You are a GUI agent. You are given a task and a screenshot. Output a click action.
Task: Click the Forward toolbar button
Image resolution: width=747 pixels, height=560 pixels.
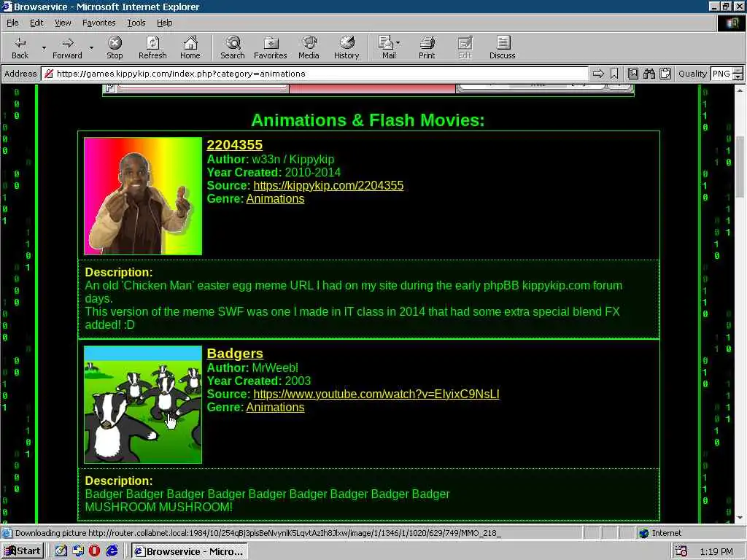(67, 47)
